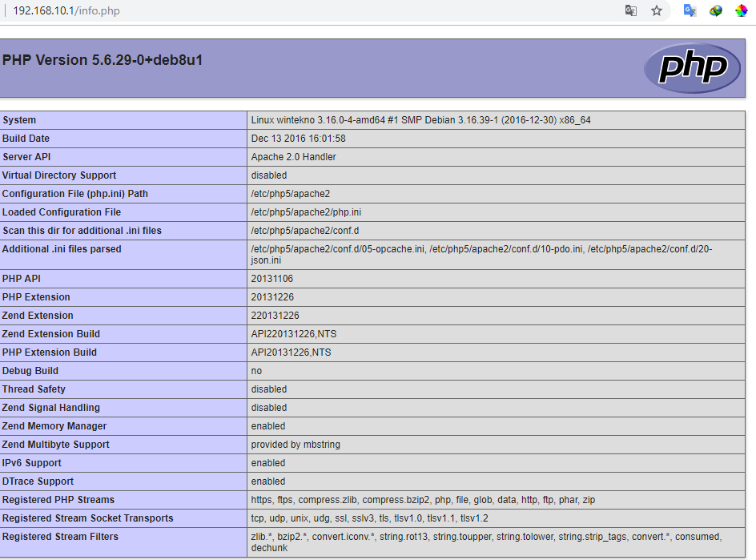This screenshot has width=756, height=560.
Task: Click the transports list 'tcp, udp, unix'
Action: [x=369, y=518]
